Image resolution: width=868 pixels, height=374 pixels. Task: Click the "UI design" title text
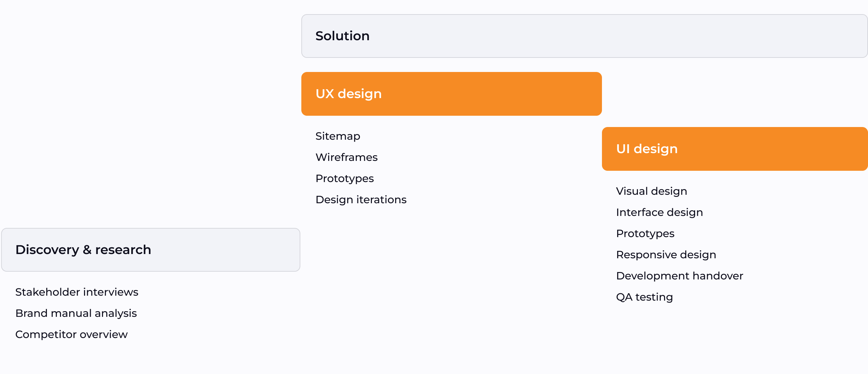[x=646, y=149]
